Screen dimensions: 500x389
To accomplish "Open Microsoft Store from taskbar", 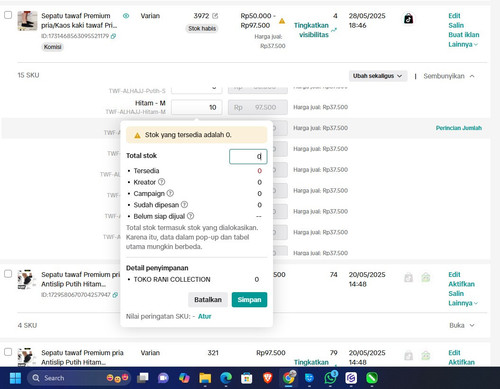I will coord(247,378).
